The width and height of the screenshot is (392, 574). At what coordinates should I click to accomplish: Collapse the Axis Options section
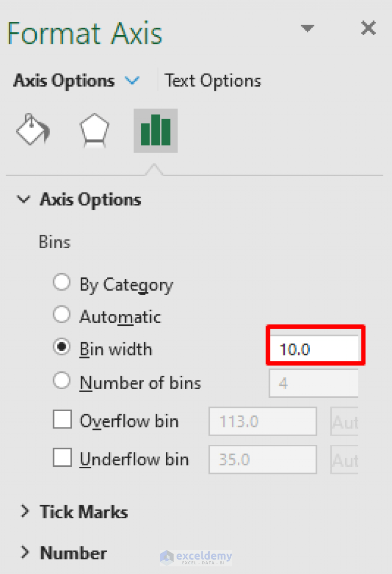23,200
